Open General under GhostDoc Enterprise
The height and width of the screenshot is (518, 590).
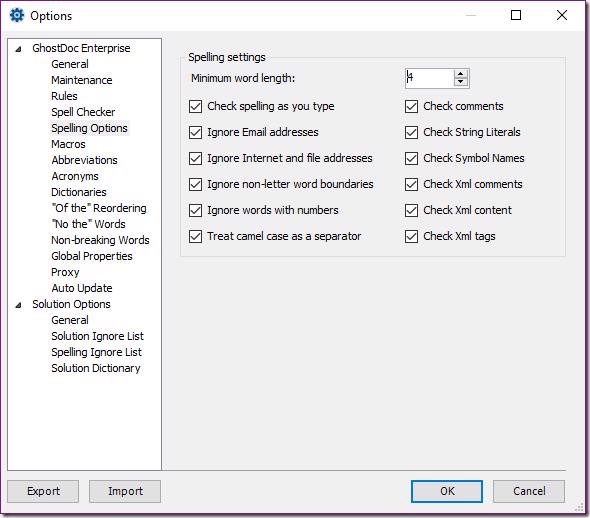pos(70,64)
